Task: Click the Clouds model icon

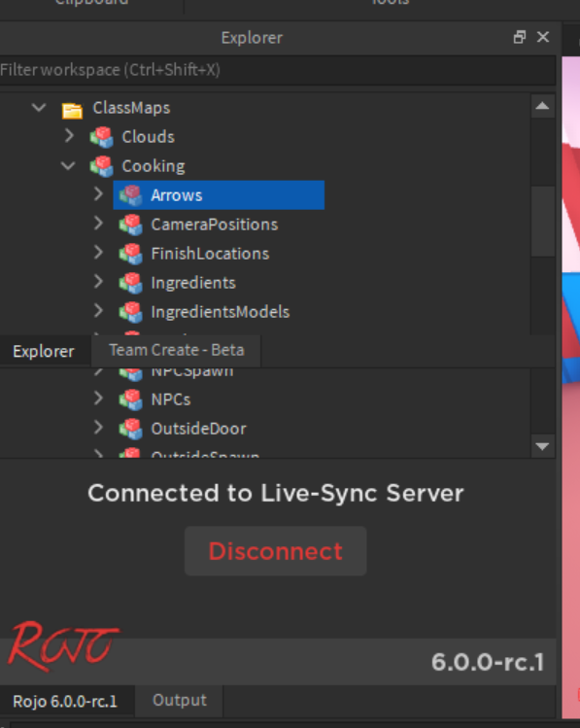Action: click(102, 137)
